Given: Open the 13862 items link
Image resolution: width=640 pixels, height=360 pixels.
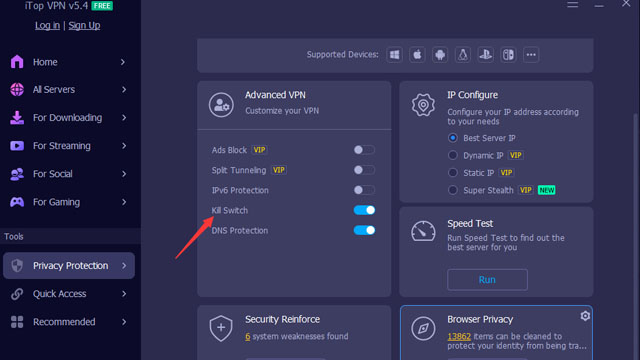Looking at the screenshot, I should (459, 336).
